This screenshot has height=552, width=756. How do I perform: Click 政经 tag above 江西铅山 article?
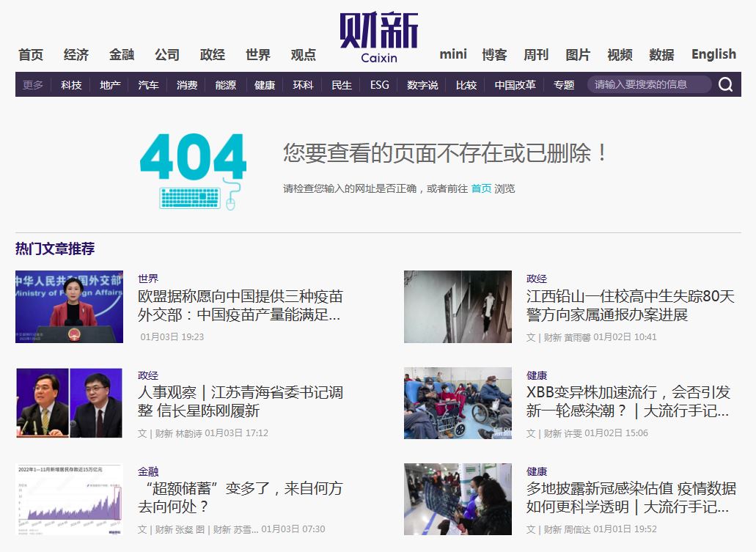pos(537,279)
